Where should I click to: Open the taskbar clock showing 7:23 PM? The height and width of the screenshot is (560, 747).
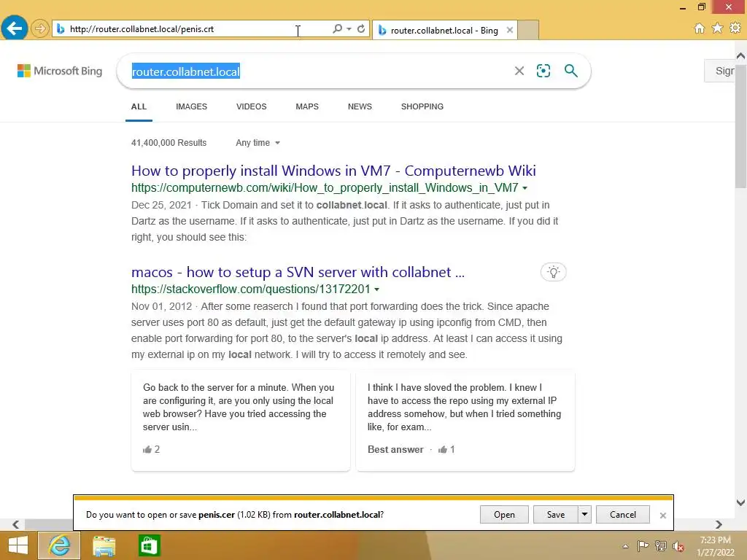click(715, 546)
